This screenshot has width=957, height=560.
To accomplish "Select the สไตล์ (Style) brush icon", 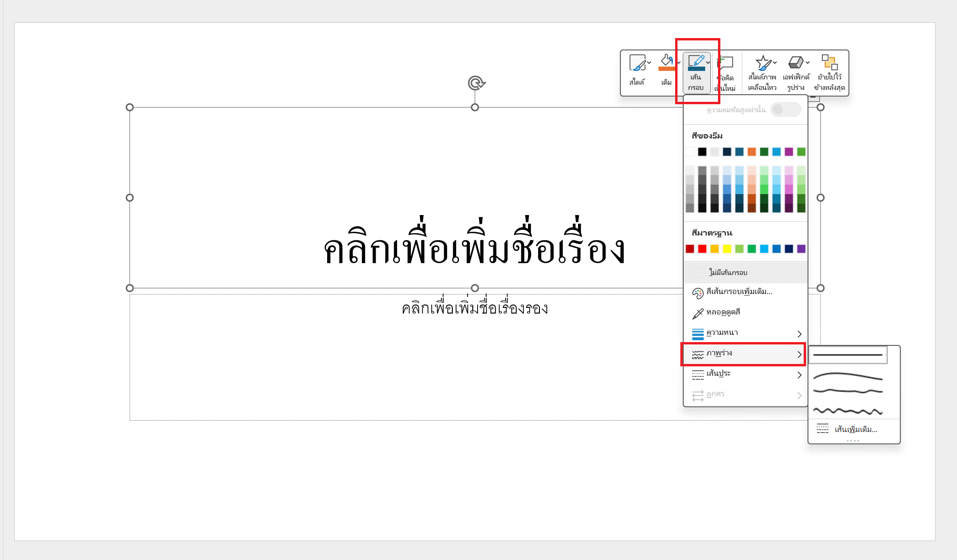I will [638, 62].
